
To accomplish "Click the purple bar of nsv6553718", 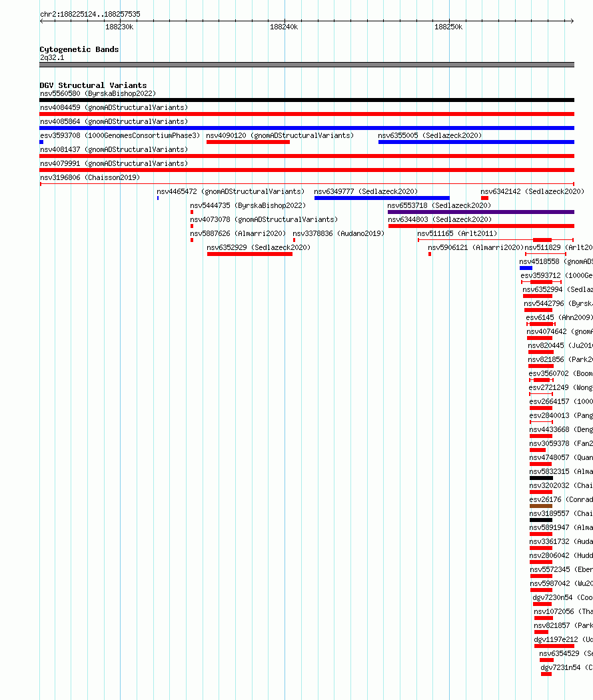I will pyautogui.click(x=481, y=212).
